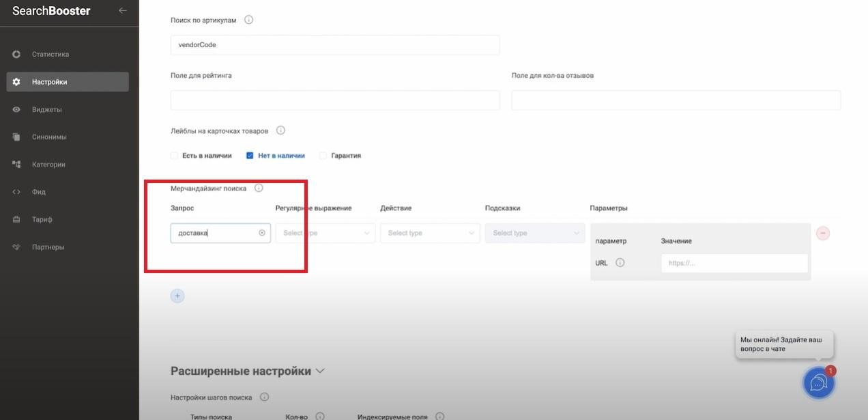
Task: Tick the Гарантия checkbox
Action: [x=323, y=156]
